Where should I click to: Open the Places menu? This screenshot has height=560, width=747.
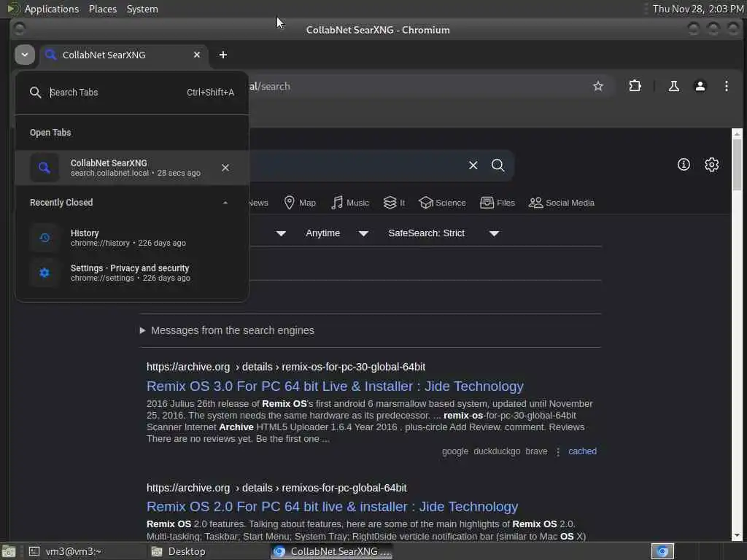point(103,9)
